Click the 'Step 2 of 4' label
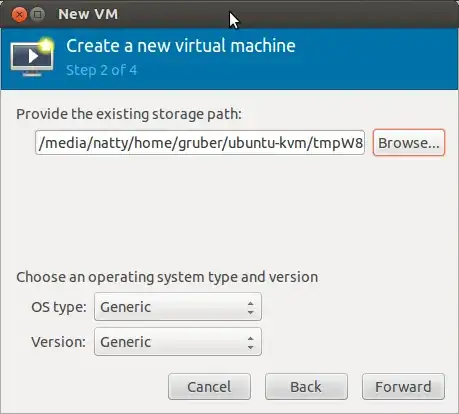The width and height of the screenshot is (459, 414). pyautogui.click(x=101, y=70)
